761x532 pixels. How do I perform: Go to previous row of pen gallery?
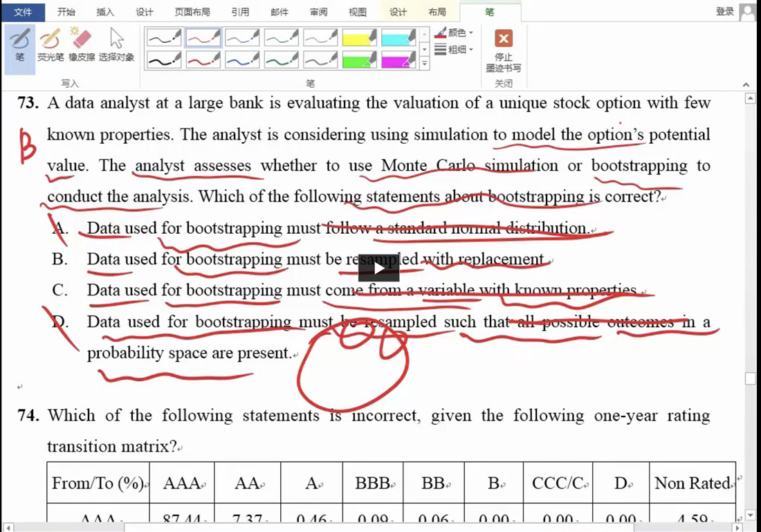(x=425, y=33)
